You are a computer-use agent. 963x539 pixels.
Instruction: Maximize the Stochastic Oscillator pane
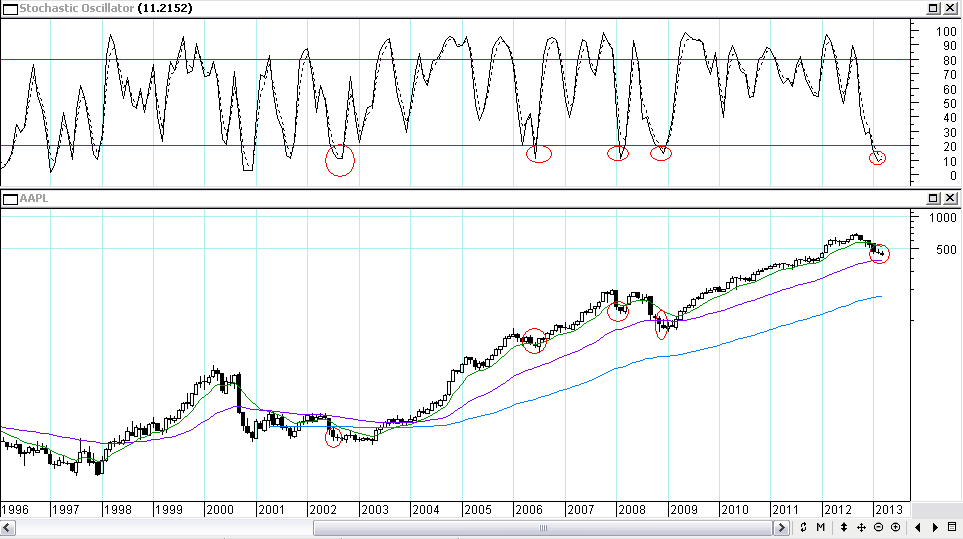coord(933,8)
